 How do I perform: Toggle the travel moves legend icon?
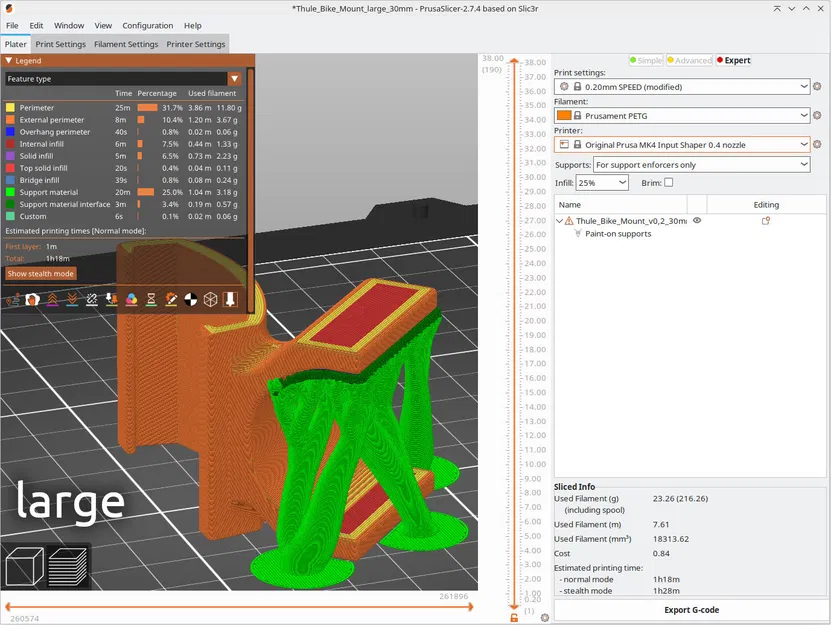click(14, 299)
